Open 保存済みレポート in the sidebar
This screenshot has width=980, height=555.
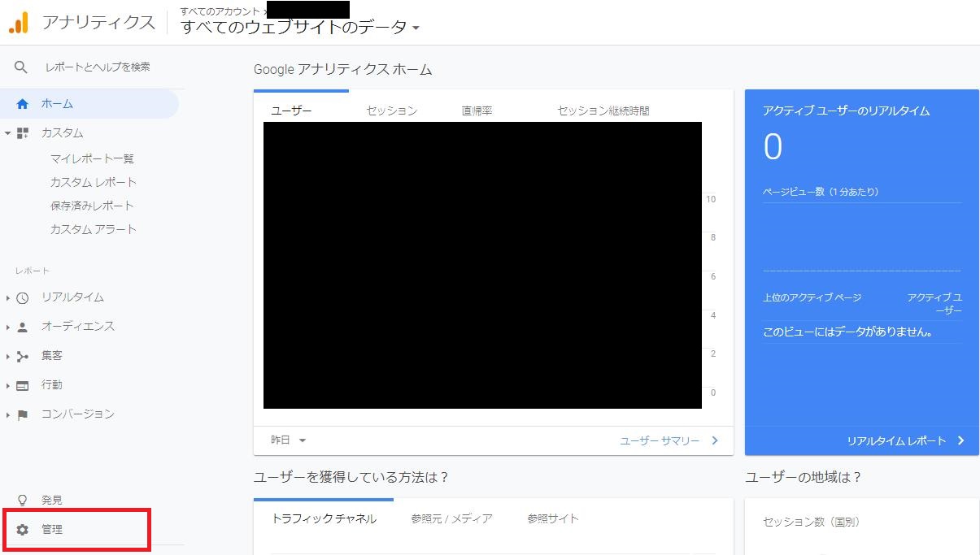coord(92,206)
